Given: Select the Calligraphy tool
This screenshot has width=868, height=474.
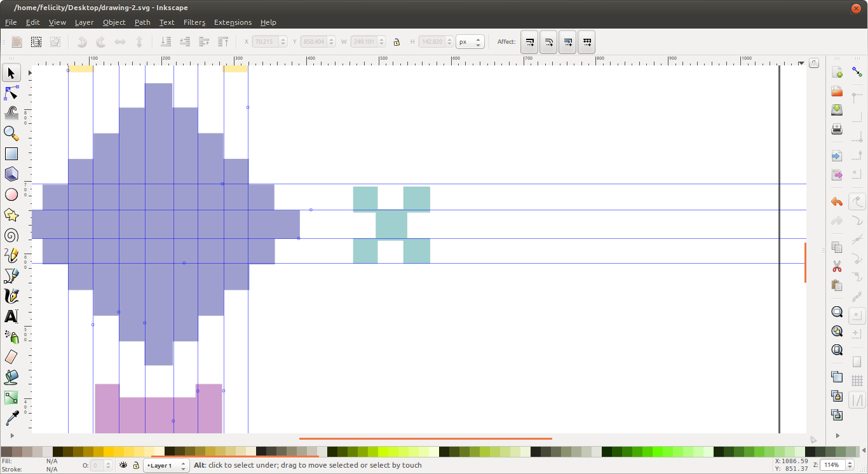Looking at the screenshot, I should click(11, 296).
